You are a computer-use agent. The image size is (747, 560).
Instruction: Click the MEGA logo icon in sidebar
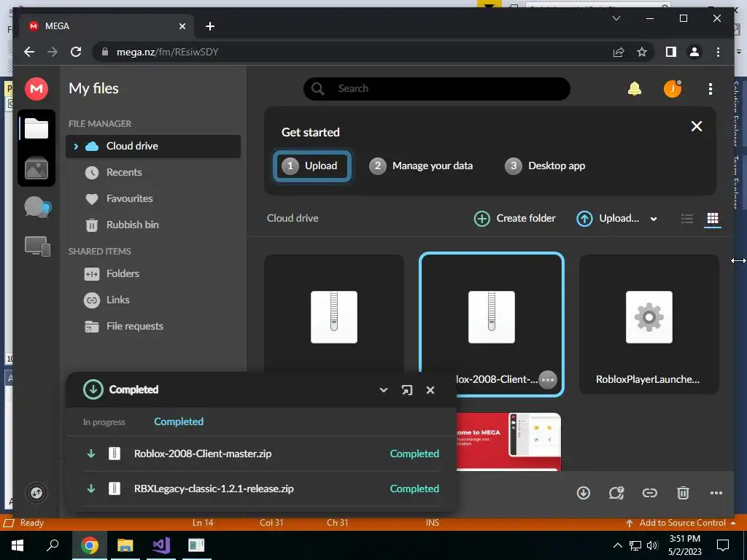(x=36, y=88)
